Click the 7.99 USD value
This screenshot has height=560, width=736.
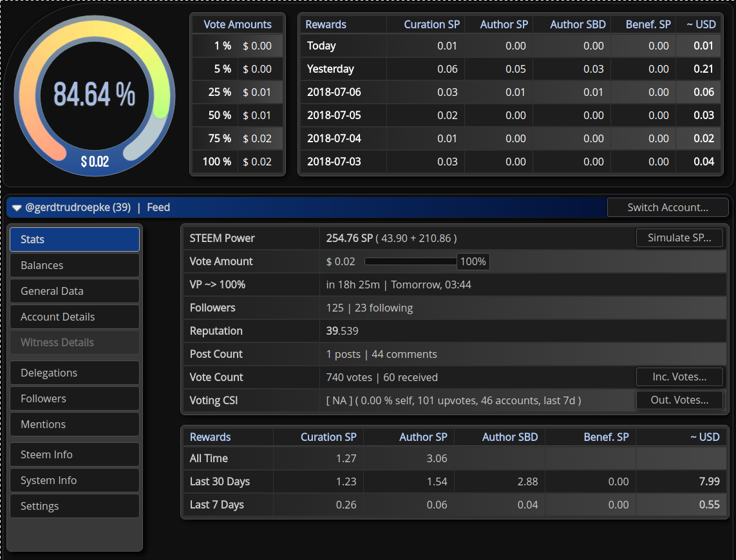click(x=709, y=481)
